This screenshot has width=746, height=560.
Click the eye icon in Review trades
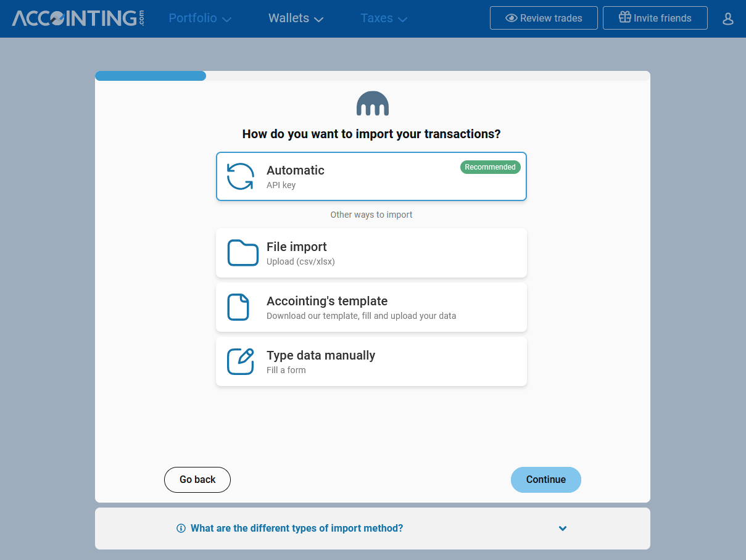(x=511, y=18)
